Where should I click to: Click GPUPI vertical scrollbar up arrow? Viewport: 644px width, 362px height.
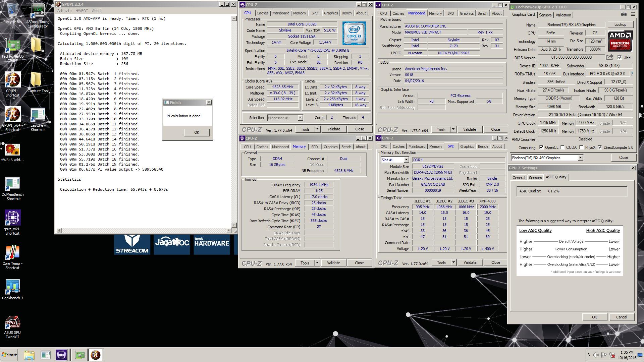[234, 18]
